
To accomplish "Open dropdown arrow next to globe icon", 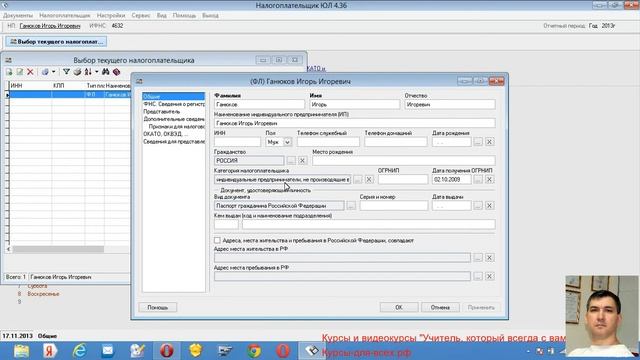I will pyautogui.click(x=53, y=72).
